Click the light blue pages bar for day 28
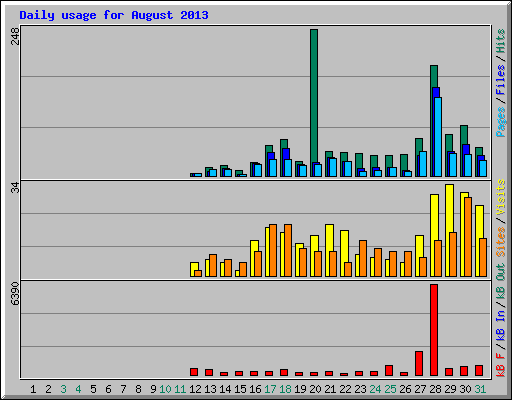Screen dimensions: 512x400 point(438,137)
